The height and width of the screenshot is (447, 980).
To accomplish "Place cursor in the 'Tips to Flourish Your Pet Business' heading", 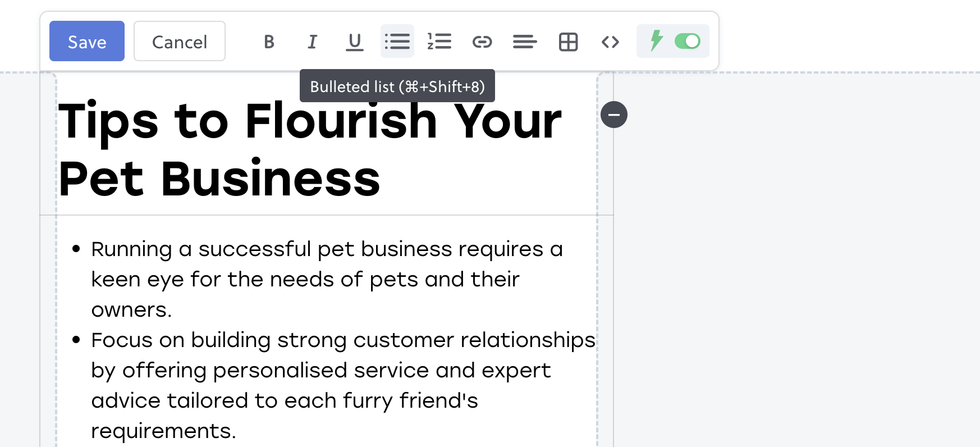I will pos(310,149).
